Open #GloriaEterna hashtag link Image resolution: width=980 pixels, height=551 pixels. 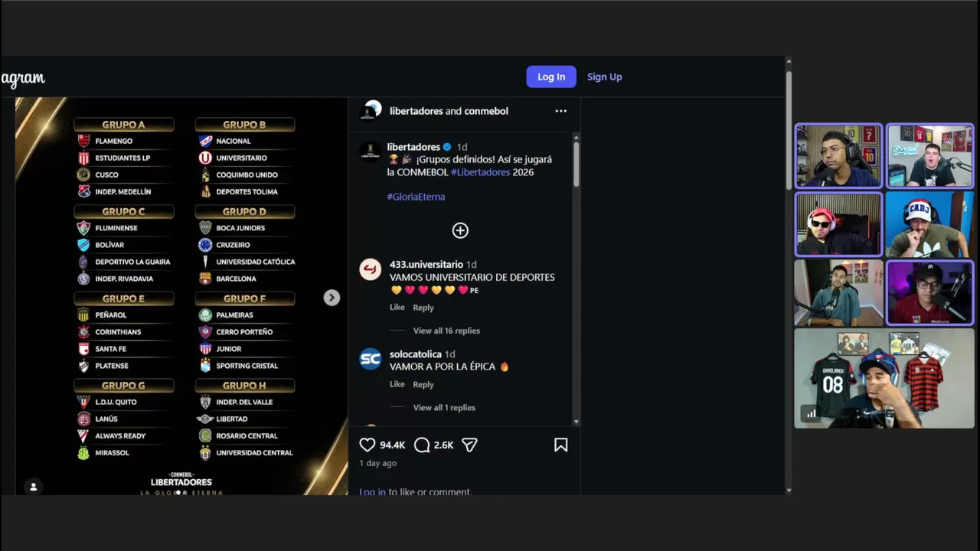click(416, 197)
